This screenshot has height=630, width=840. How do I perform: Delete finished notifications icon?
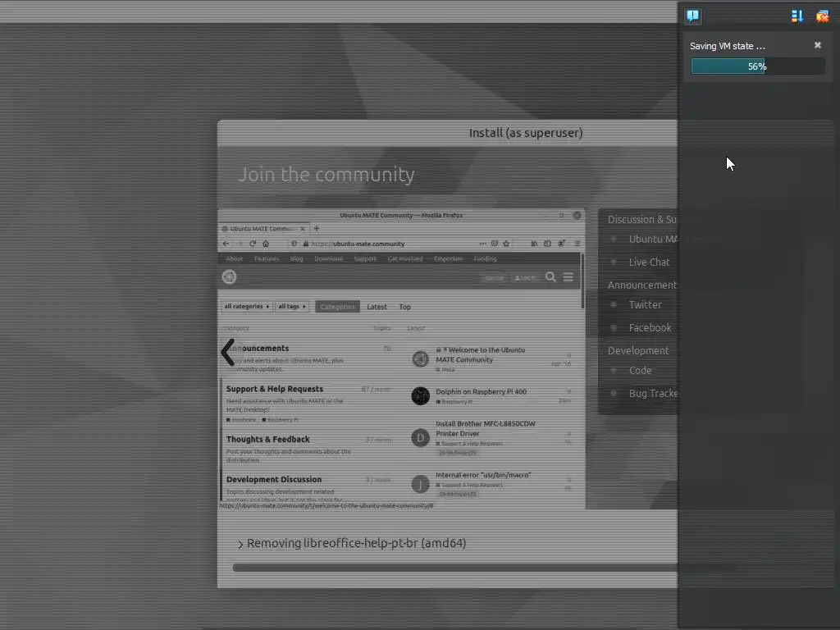(x=822, y=16)
